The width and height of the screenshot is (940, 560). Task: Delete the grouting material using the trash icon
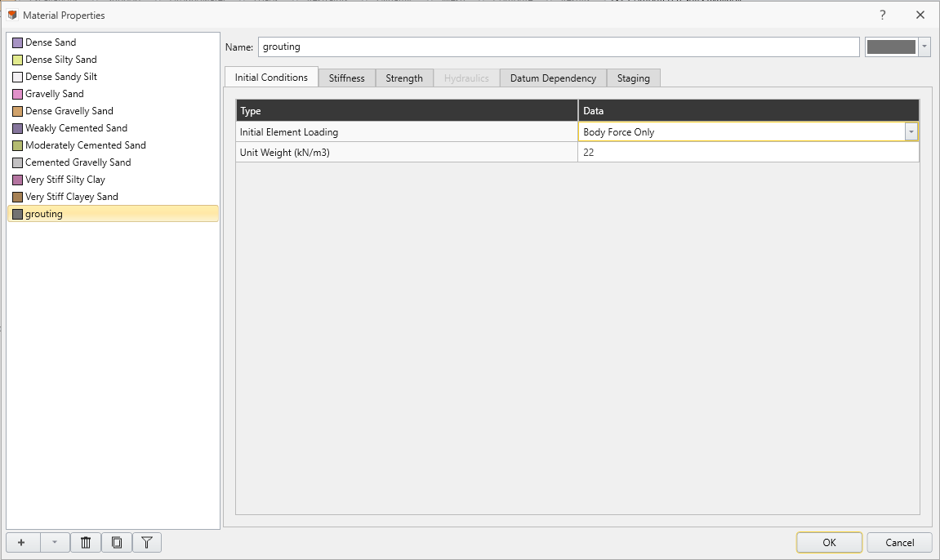[85, 542]
